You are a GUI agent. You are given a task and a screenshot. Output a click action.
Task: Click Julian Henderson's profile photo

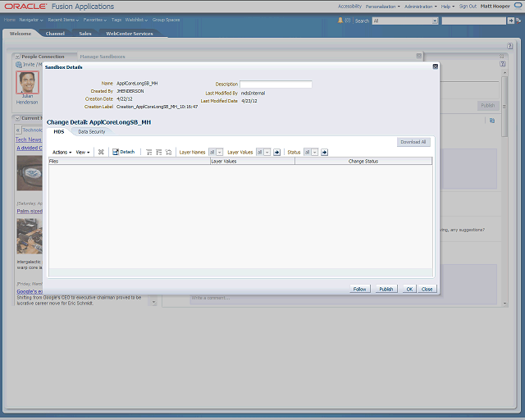(x=27, y=82)
